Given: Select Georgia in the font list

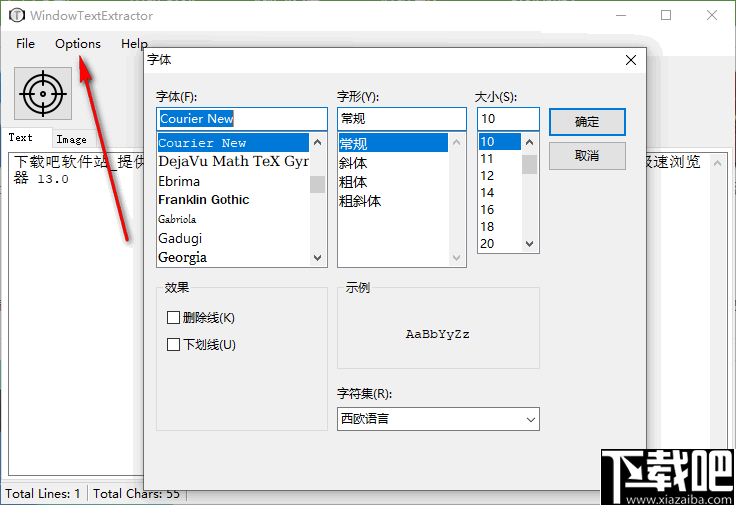Looking at the screenshot, I should (233, 257).
